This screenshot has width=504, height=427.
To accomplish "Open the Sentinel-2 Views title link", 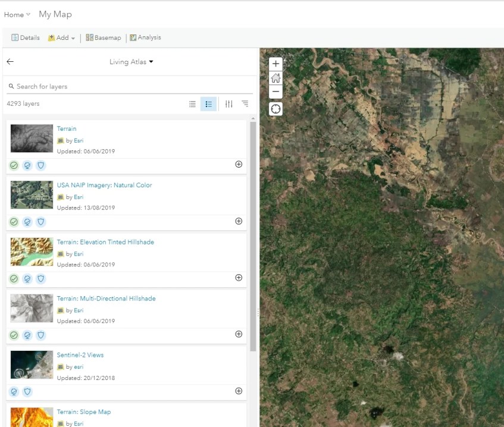I will (x=80, y=355).
